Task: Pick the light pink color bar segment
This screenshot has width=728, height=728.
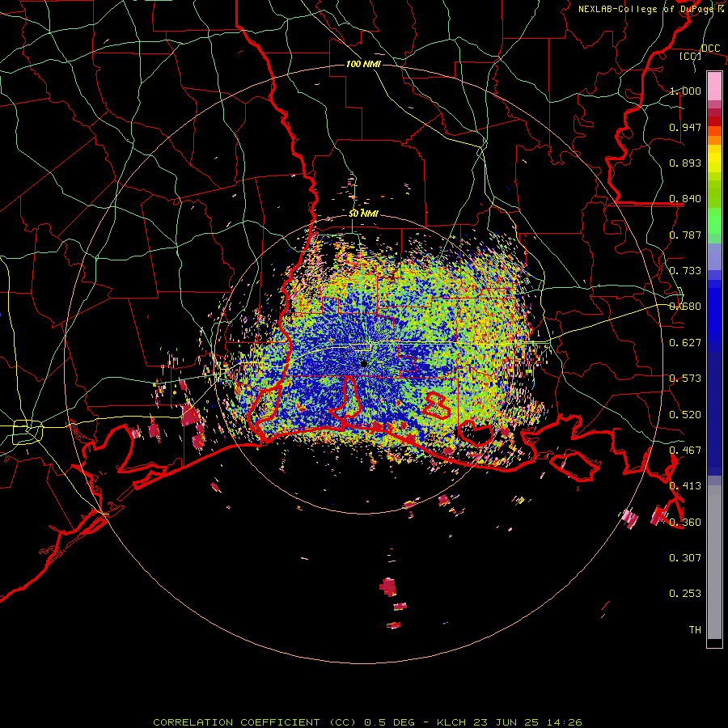Action: (714, 86)
